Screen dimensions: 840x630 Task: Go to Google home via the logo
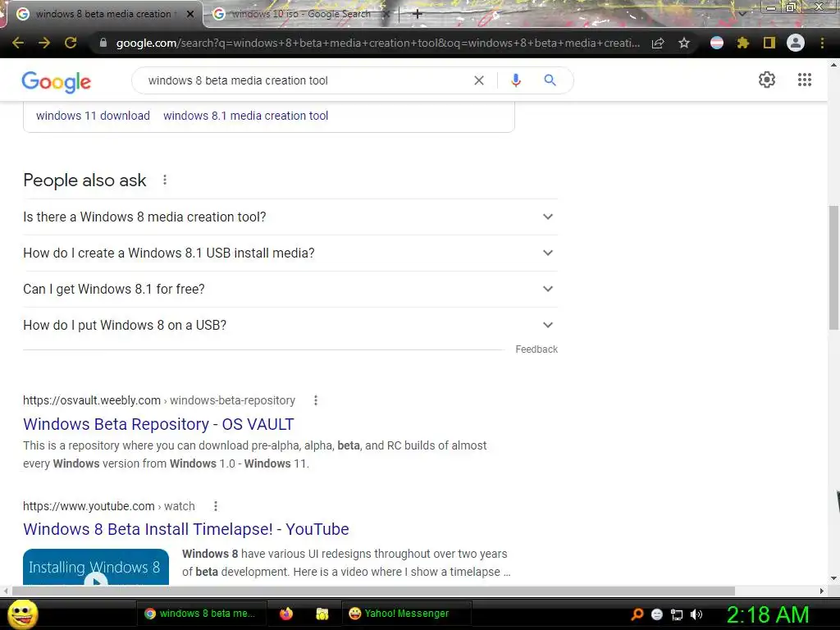[57, 81]
